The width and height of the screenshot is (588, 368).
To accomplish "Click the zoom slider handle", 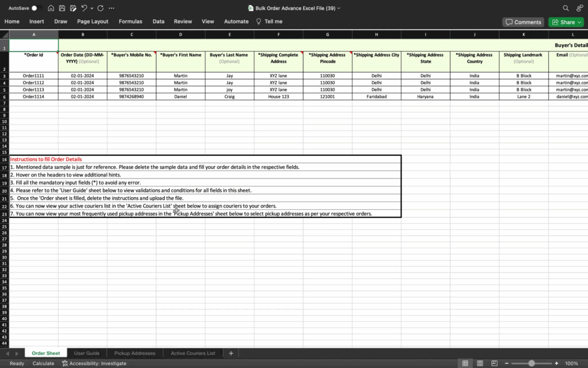I will (532, 363).
